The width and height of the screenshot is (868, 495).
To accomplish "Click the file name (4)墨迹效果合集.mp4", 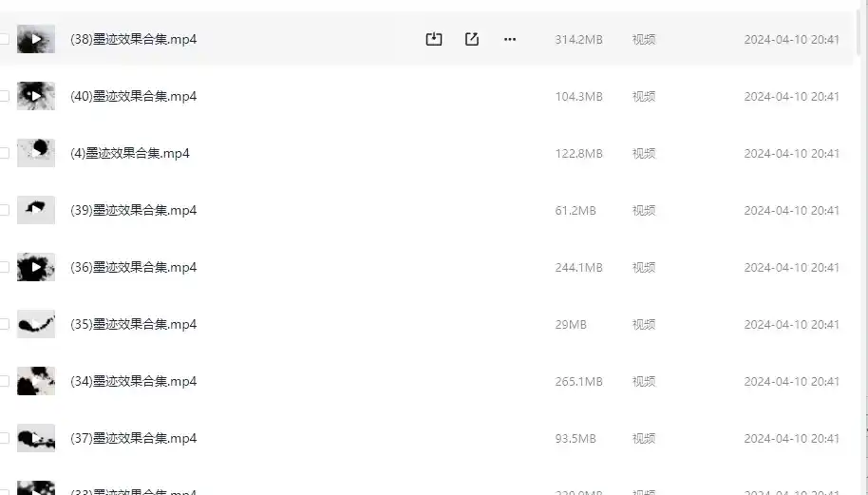I will pos(130,153).
